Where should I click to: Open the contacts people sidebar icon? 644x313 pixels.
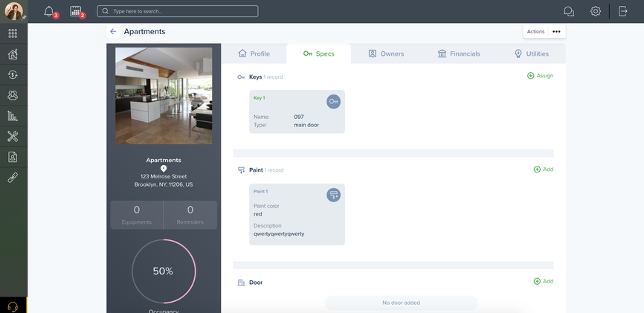pyautogui.click(x=13, y=95)
